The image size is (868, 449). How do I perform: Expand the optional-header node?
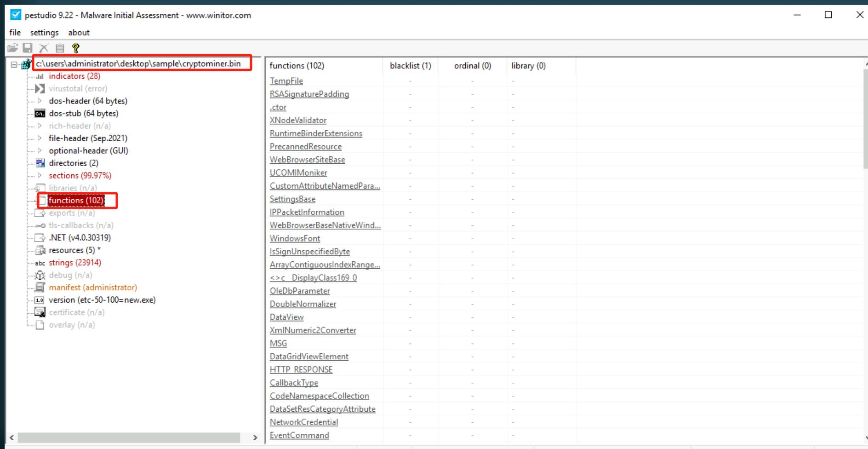tap(40, 150)
